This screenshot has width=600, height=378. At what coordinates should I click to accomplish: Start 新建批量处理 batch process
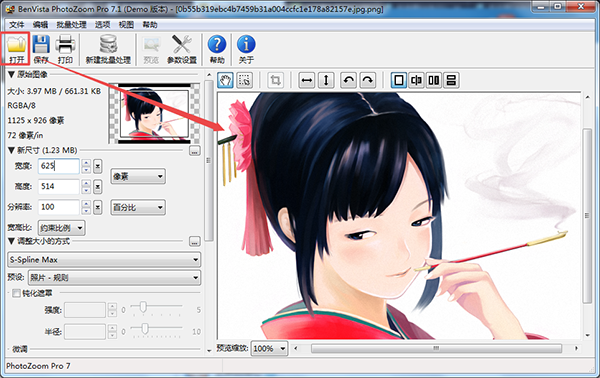[108, 49]
